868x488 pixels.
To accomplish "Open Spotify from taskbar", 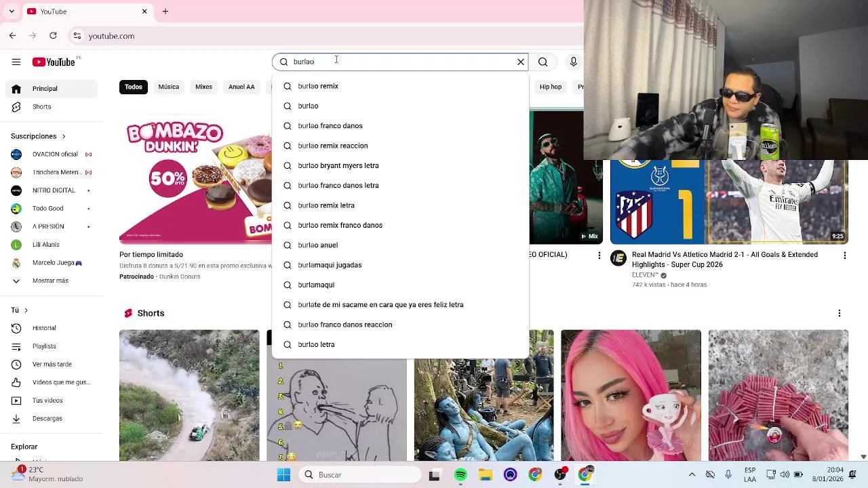I will (x=460, y=475).
